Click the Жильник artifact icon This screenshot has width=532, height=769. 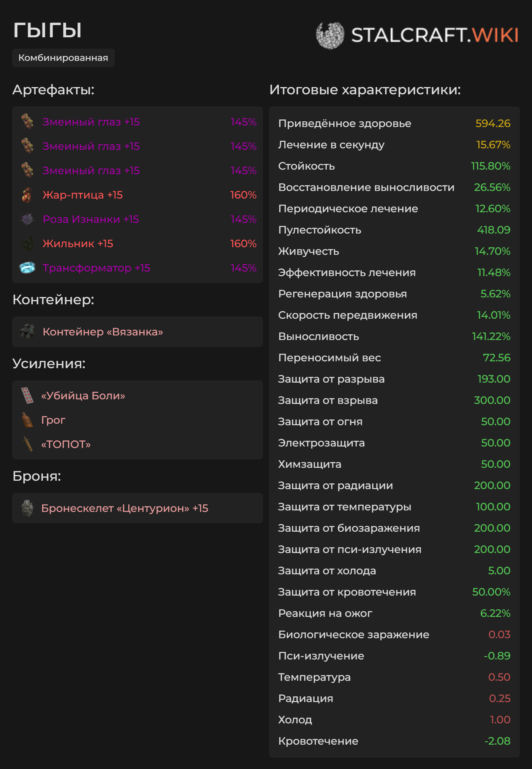(27, 244)
